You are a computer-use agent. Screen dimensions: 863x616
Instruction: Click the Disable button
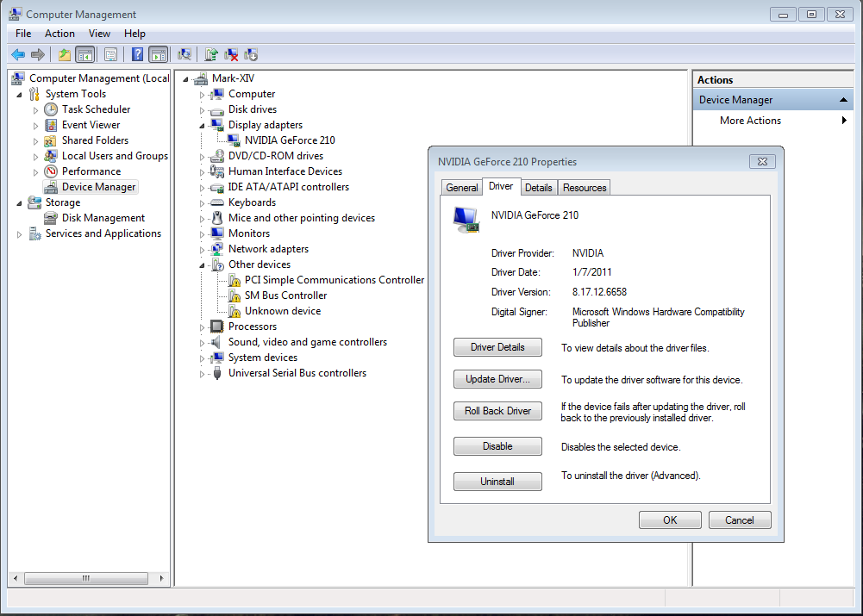pos(497,446)
